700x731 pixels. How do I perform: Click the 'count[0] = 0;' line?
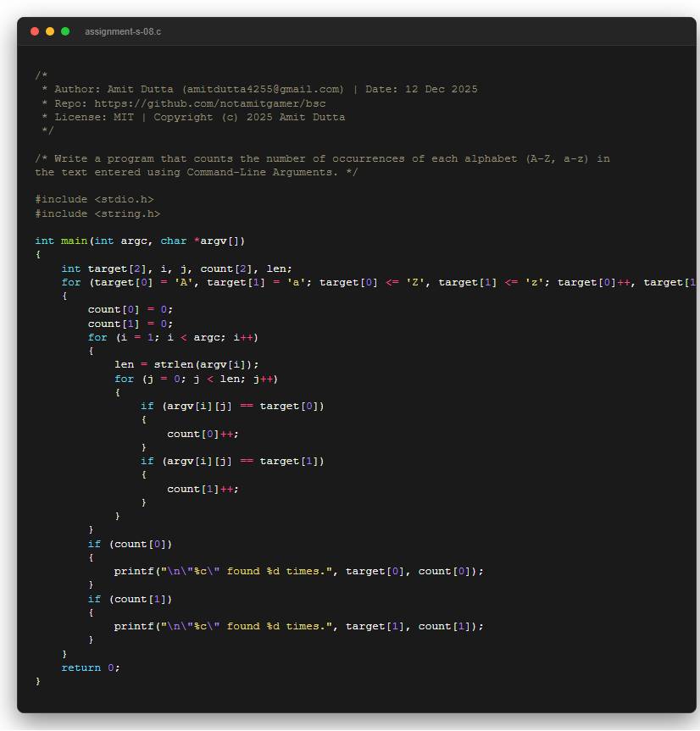point(131,310)
